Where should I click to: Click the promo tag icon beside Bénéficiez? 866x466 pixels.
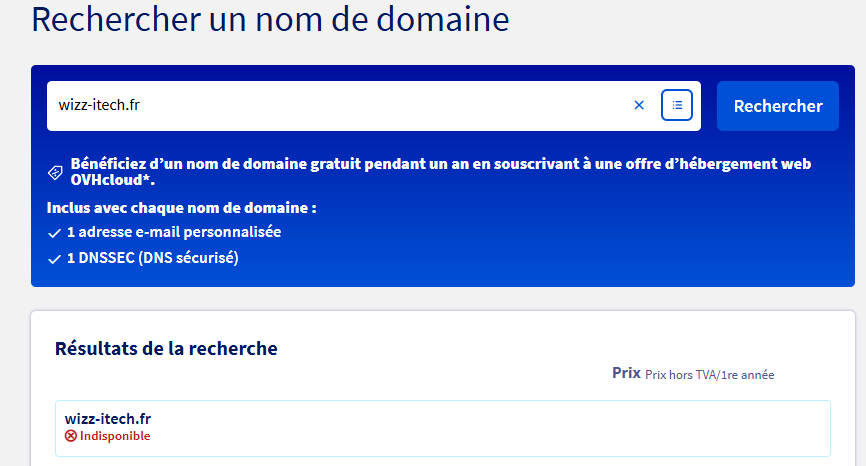tap(55, 172)
